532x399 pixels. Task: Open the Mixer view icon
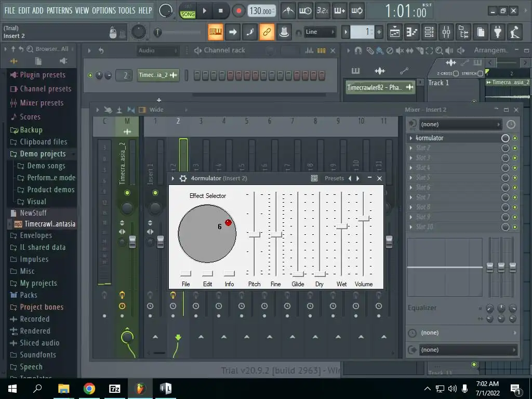(x=446, y=32)
